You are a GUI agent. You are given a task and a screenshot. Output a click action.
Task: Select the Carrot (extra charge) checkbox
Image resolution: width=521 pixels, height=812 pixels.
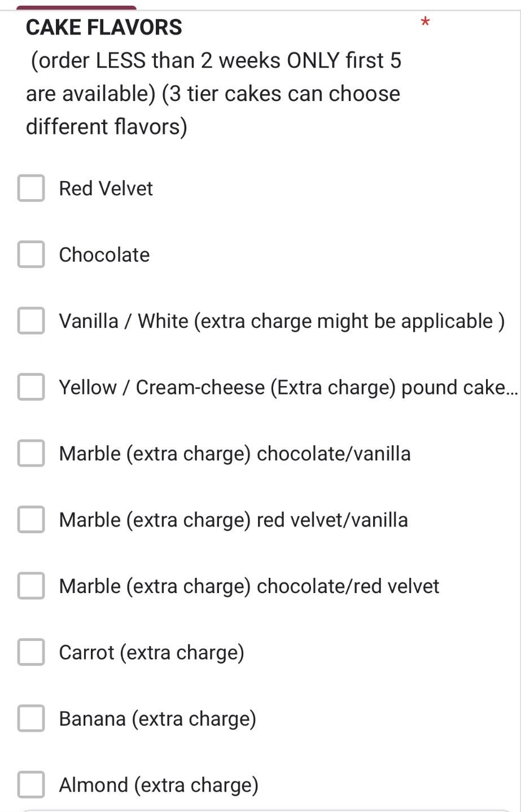pyautogui.click(x=31, y=652)
